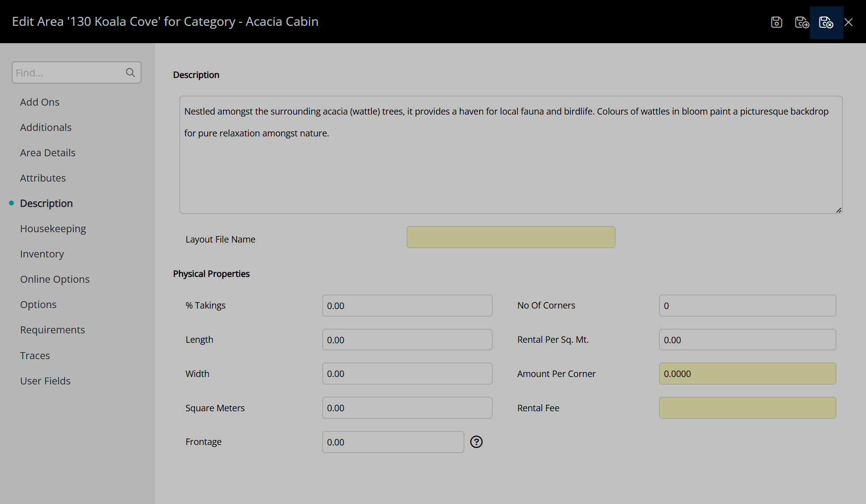Click the % Takings input field

(407, 306)
